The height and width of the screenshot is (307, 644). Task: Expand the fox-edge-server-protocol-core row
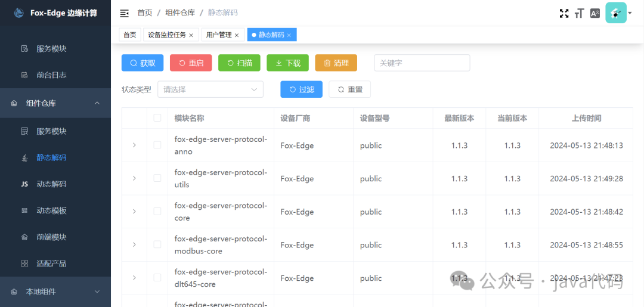[x=134, y=212]
